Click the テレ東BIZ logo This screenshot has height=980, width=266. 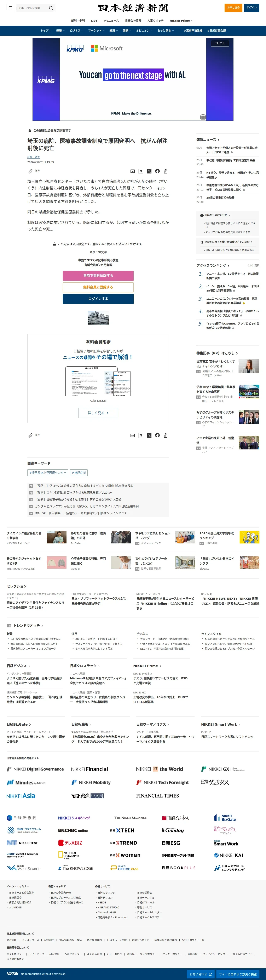click(70, 843)
